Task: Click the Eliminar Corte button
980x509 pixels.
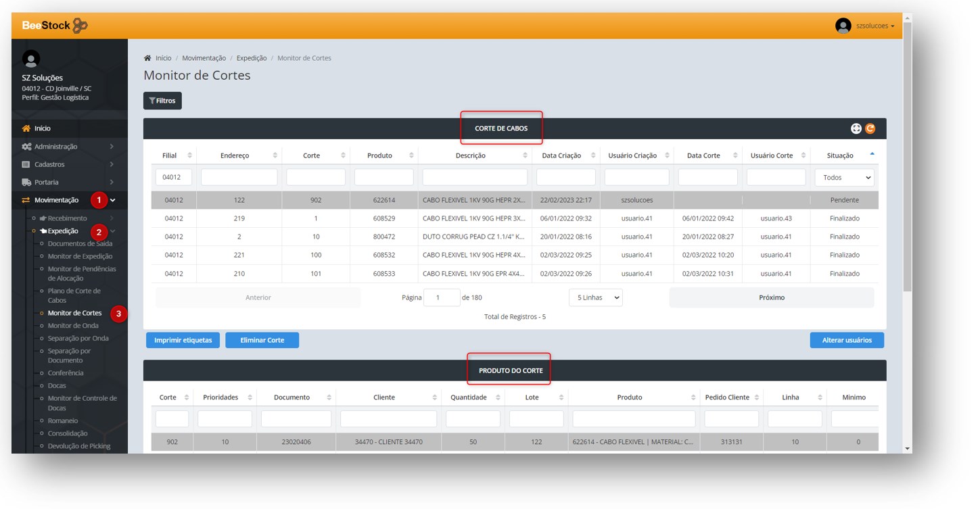Action: pos(262,340)
